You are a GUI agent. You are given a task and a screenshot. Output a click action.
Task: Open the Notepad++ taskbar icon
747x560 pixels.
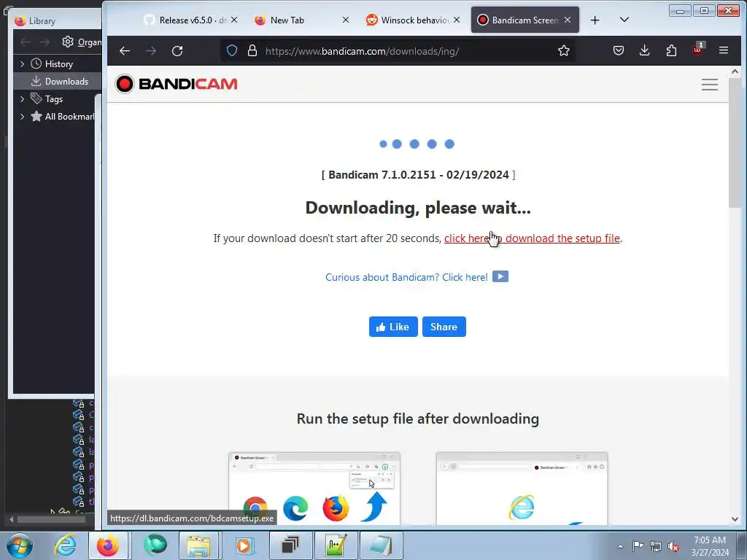(336, 545)
